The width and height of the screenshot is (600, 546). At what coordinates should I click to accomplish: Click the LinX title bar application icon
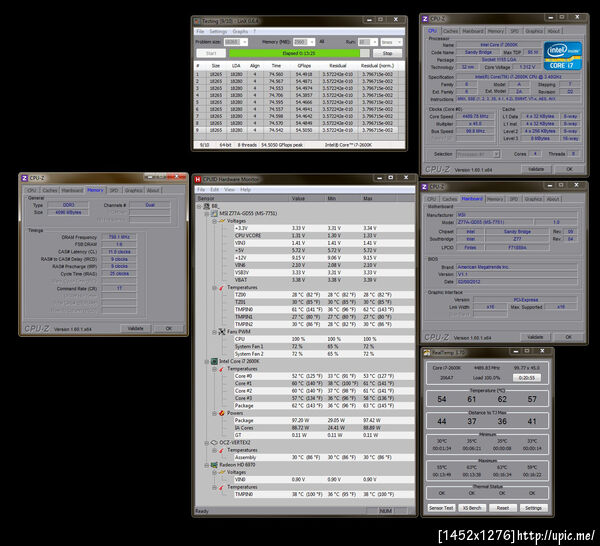(x=197, y=21)
